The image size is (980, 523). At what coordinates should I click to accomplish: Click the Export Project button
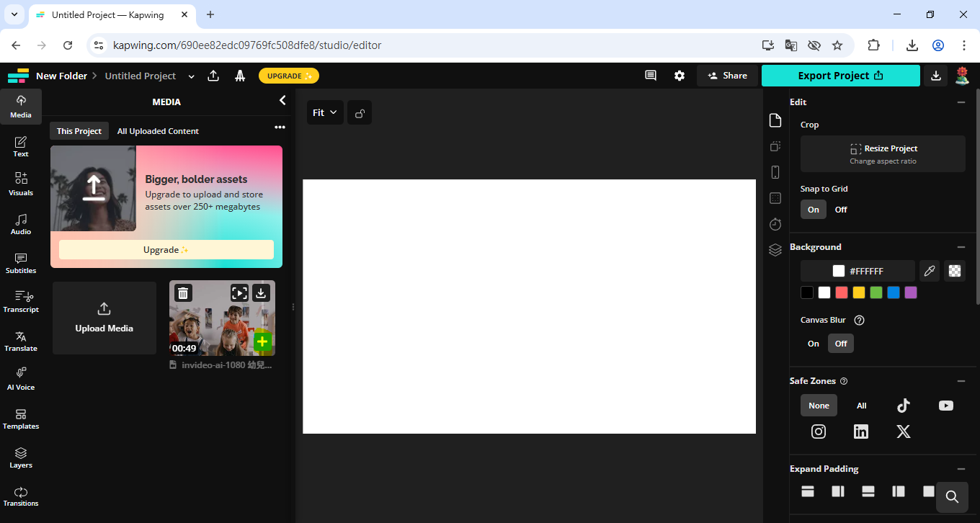coord(840,76)
